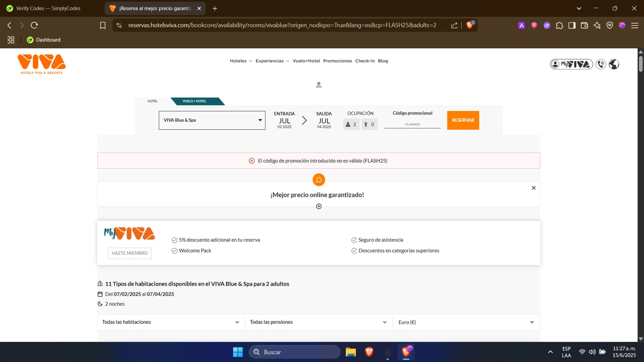Click the SALIDA check-out date

tap(324, 120)
